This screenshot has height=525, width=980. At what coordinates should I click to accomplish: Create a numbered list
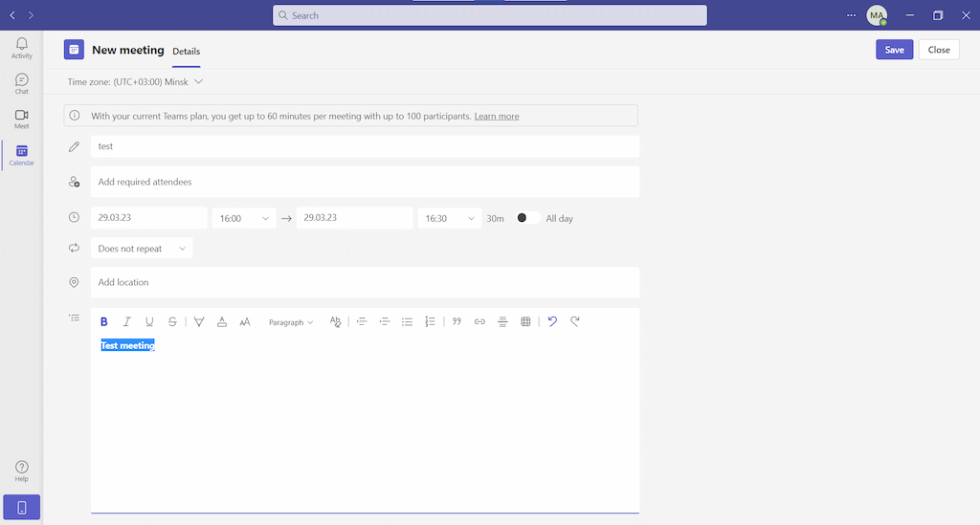tap(430, 322)
